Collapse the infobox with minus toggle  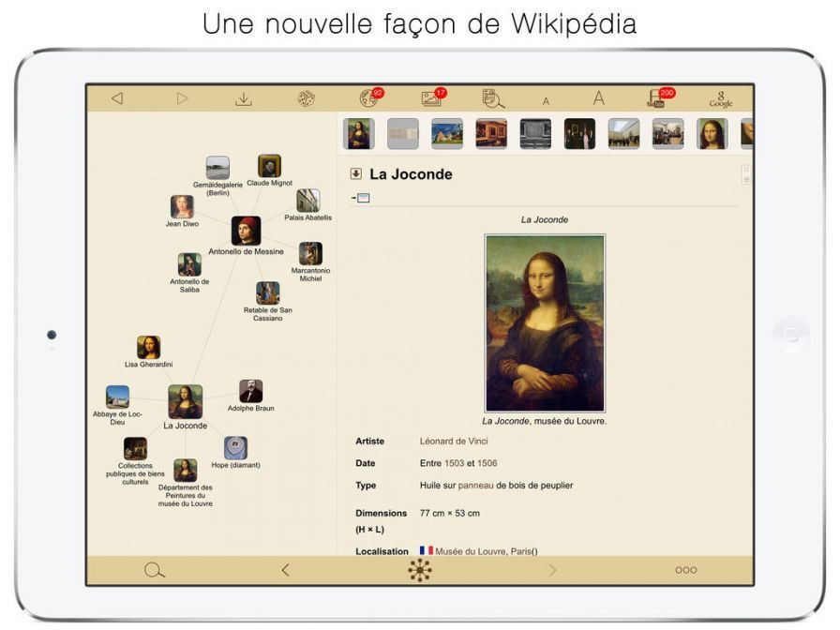(361, 198)
